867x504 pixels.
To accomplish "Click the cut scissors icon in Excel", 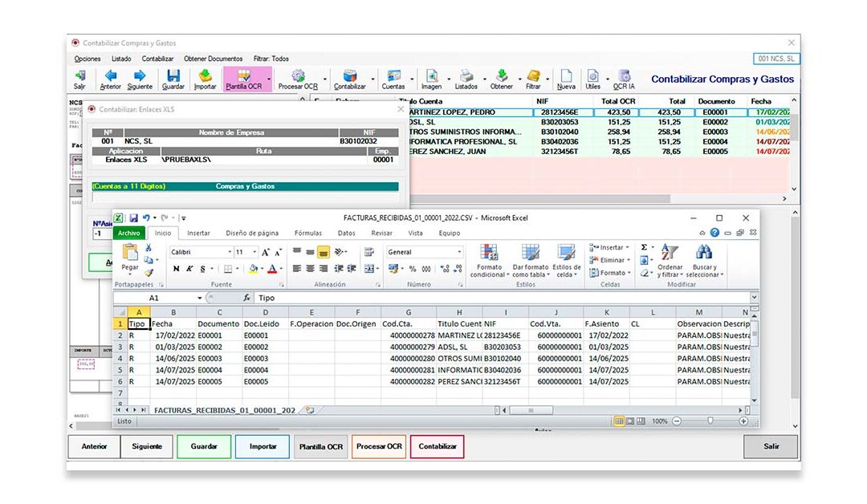I will [x=149, y=248].
